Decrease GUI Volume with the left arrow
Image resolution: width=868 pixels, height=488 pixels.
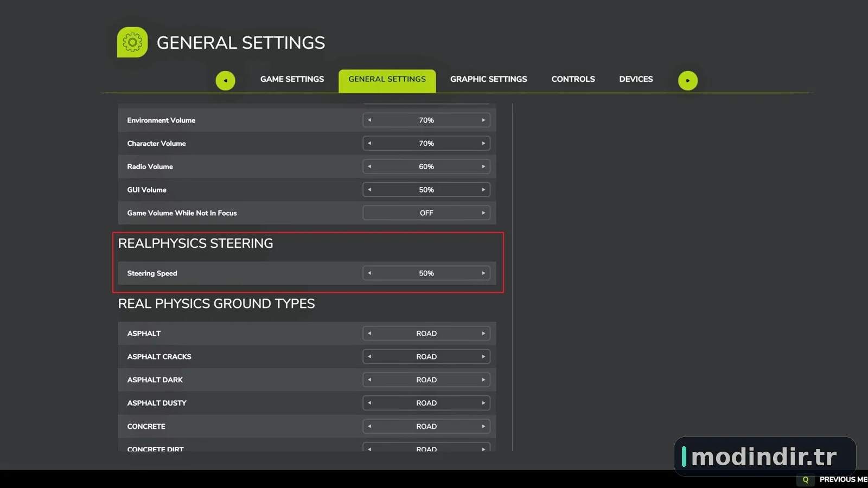click(x=369, y=190)
